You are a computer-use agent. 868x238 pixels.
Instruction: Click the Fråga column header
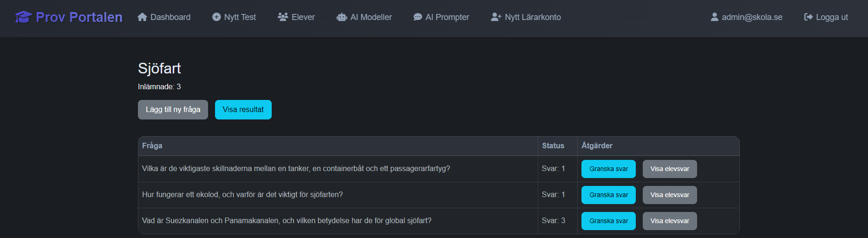click(x=152, y=145)
